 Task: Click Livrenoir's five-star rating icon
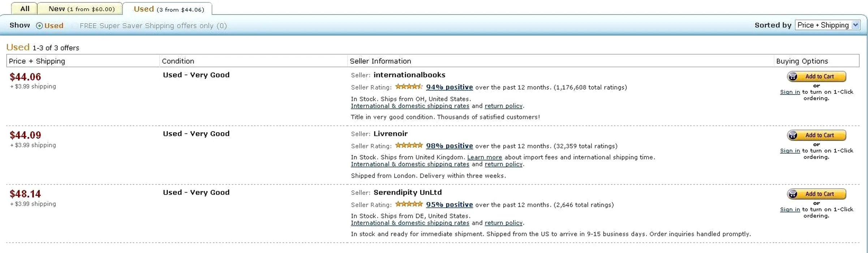tap(409, 145)
